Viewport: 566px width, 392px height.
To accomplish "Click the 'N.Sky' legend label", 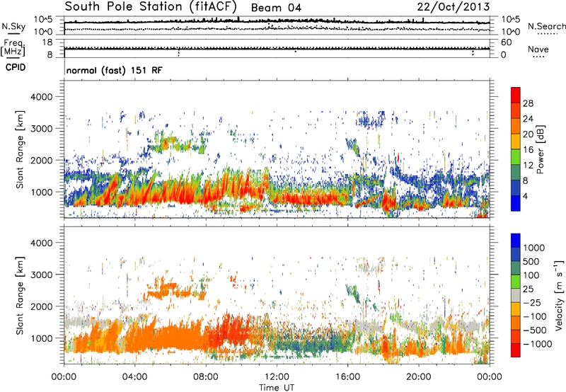I will pyautogui.click(x=13, y=26).
